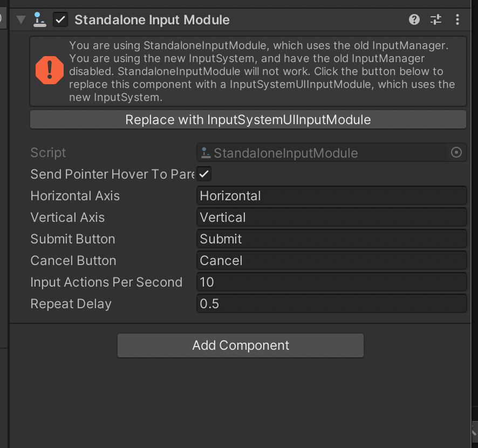Click the Add Component button
Image resolution: width=478 pixels, height=448 pixels.
[240, 345]
